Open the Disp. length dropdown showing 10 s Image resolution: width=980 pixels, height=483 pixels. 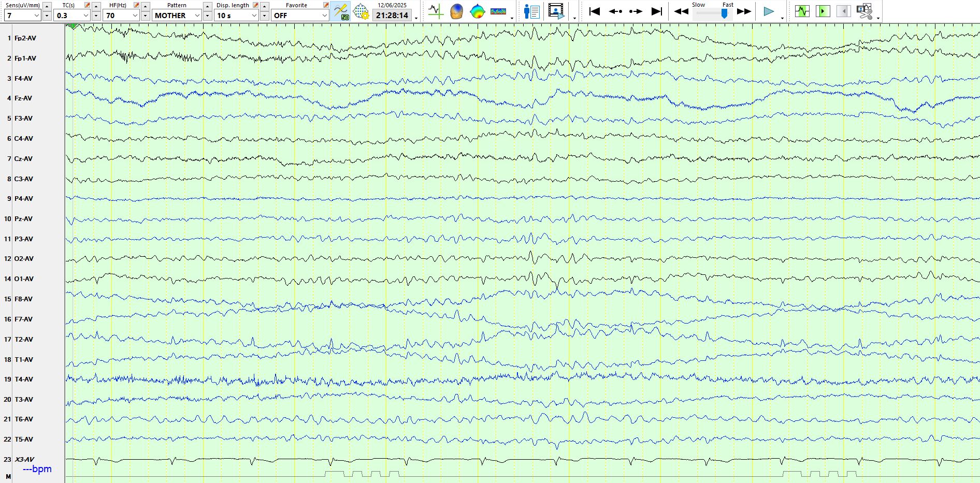[236, 16]
